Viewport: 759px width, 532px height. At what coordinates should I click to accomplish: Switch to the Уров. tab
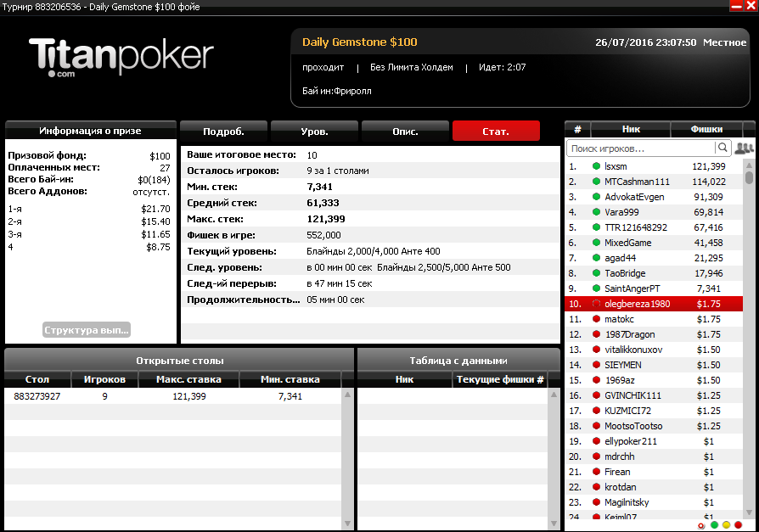[315, 131]
